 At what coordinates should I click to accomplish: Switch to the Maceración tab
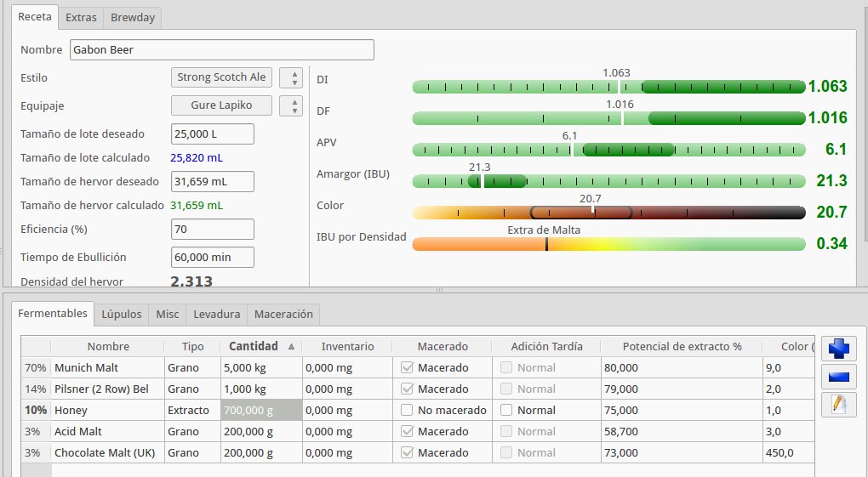(x=283, y=314)
